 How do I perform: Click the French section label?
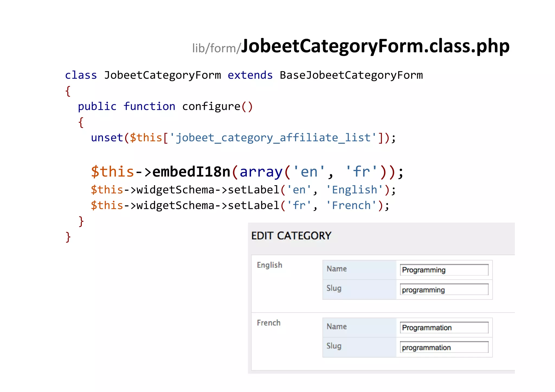pos(269,323)
